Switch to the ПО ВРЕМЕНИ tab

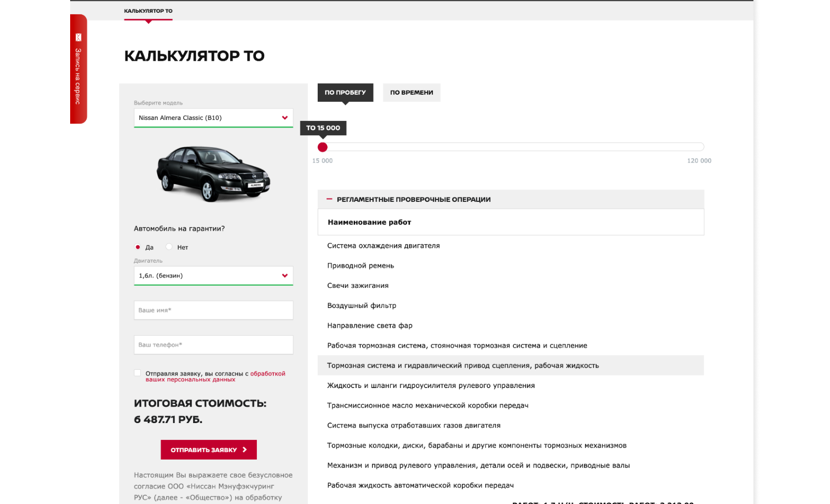coord(412,93)
